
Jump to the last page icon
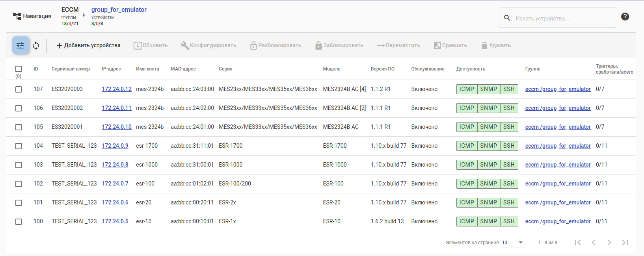click(625, 243)
